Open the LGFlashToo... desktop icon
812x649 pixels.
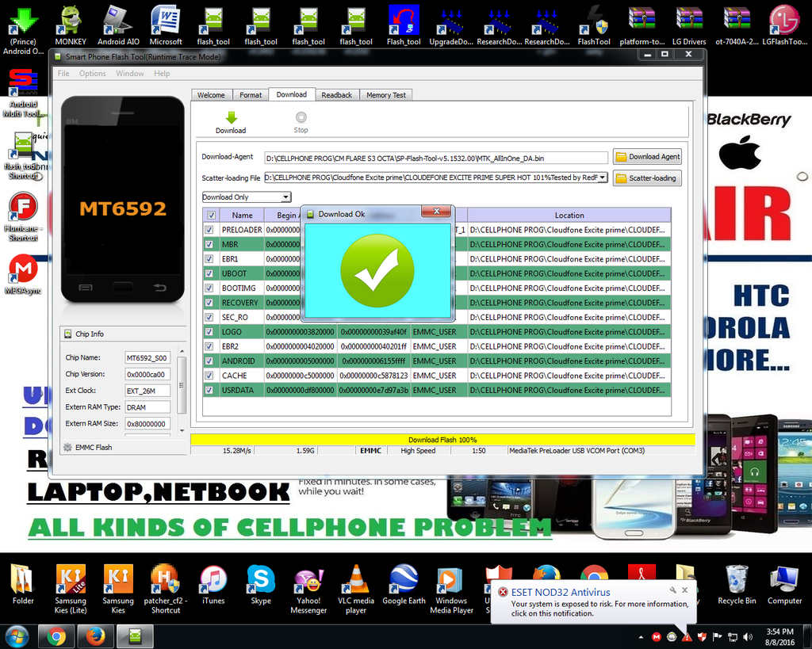pos(784,25)
